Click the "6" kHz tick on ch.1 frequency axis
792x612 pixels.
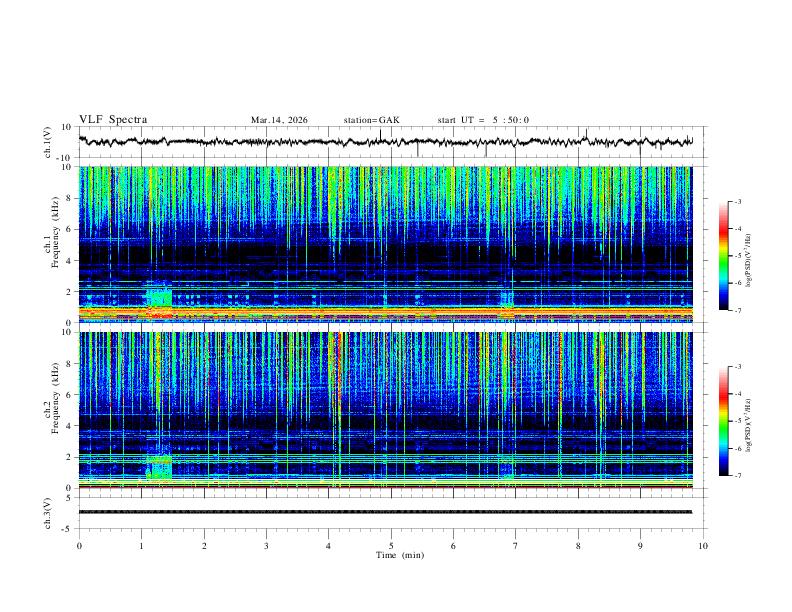coord(70,229)
